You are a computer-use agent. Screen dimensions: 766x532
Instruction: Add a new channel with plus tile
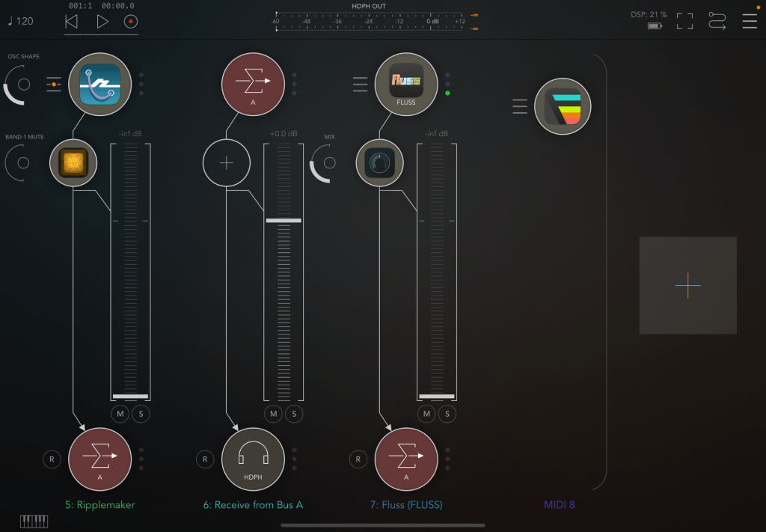[687, 285]
